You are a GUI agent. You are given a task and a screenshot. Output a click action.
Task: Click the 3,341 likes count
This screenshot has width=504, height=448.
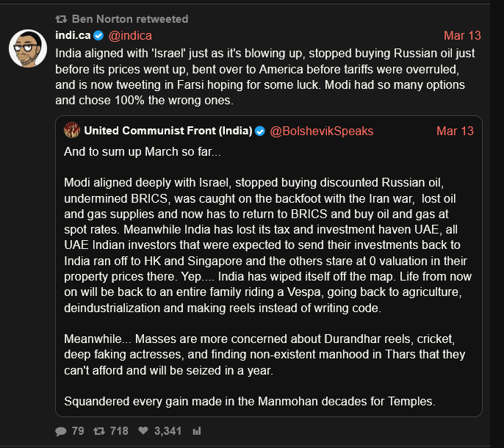168,430
